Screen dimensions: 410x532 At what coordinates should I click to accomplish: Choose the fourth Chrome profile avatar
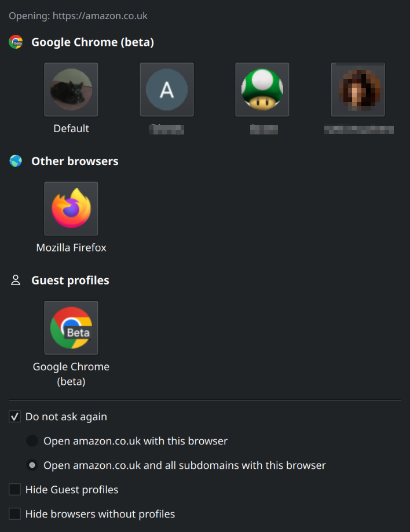(x=357, y=89)
